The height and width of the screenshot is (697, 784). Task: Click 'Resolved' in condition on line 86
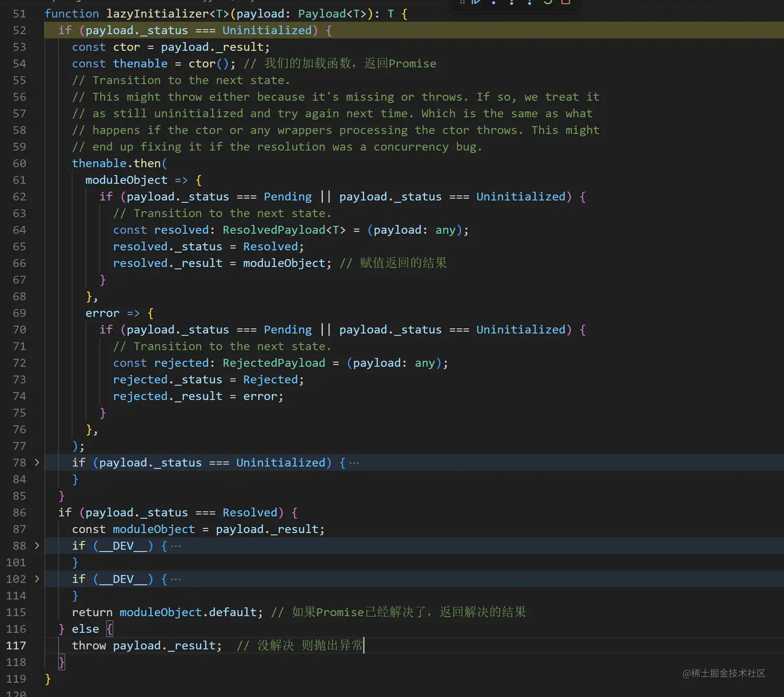click(x=250, y=512)
